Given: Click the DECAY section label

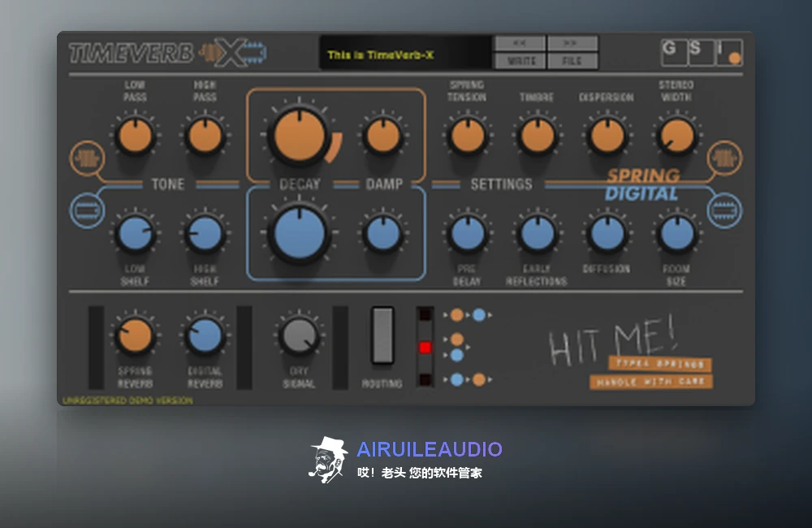Looking at the screenshot, I should [300, 184].
